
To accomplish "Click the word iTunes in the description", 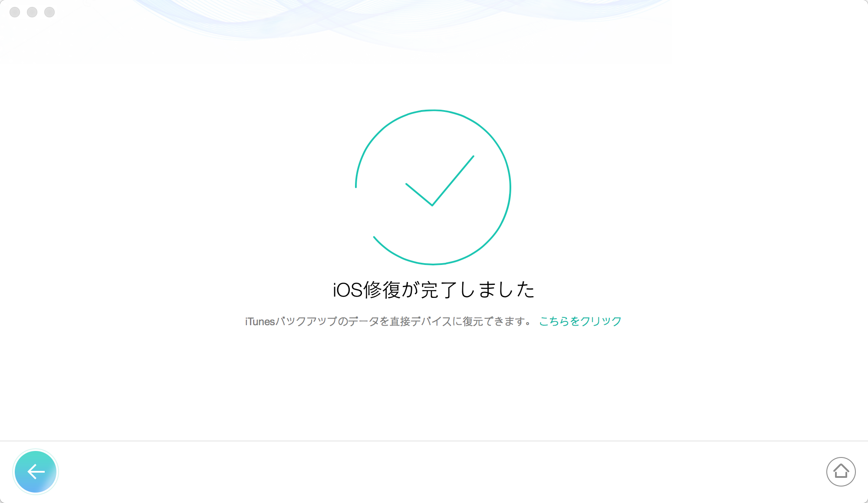I will pyautogui.click(x=260, y=321).
